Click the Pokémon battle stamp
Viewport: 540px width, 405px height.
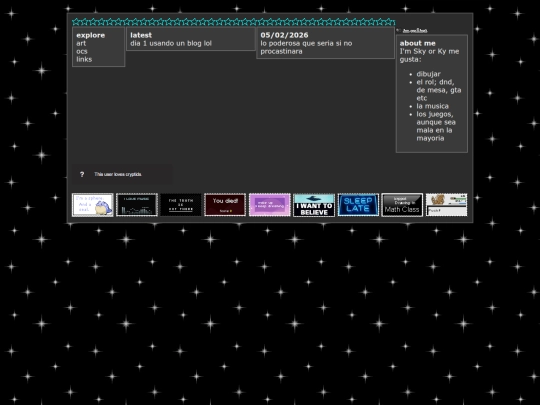tap(446, 205)
